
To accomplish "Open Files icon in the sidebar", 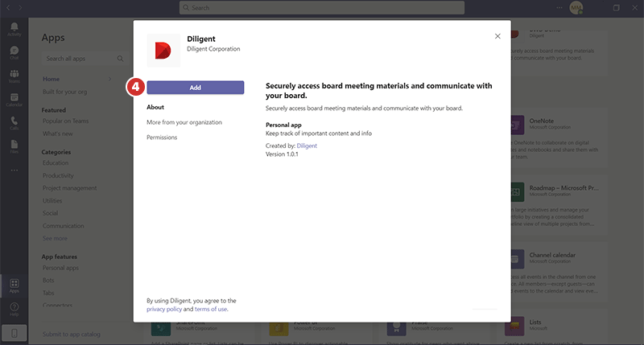I will point(14,146).
